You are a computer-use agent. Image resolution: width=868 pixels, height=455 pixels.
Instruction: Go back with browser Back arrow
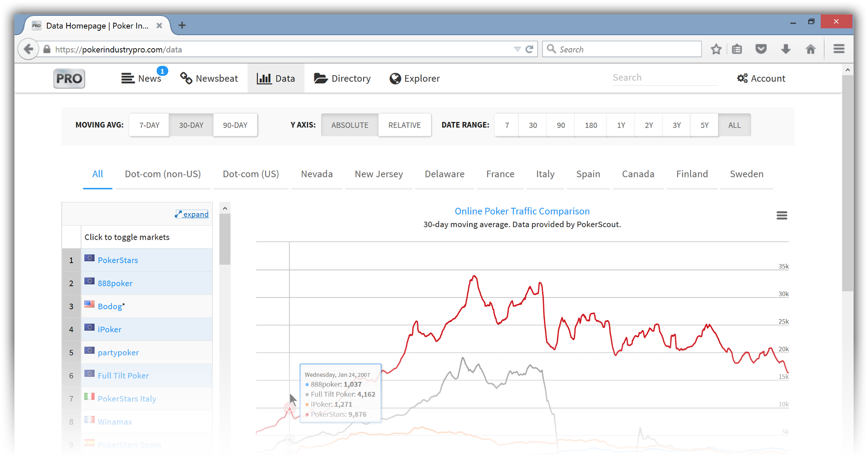(x=28, y=49)
